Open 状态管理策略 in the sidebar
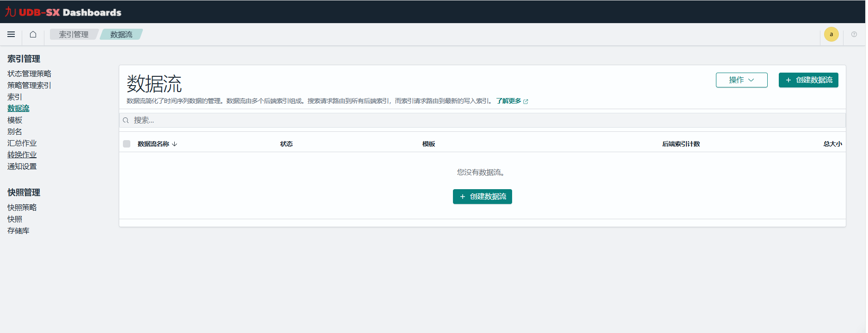 point(29,74)
